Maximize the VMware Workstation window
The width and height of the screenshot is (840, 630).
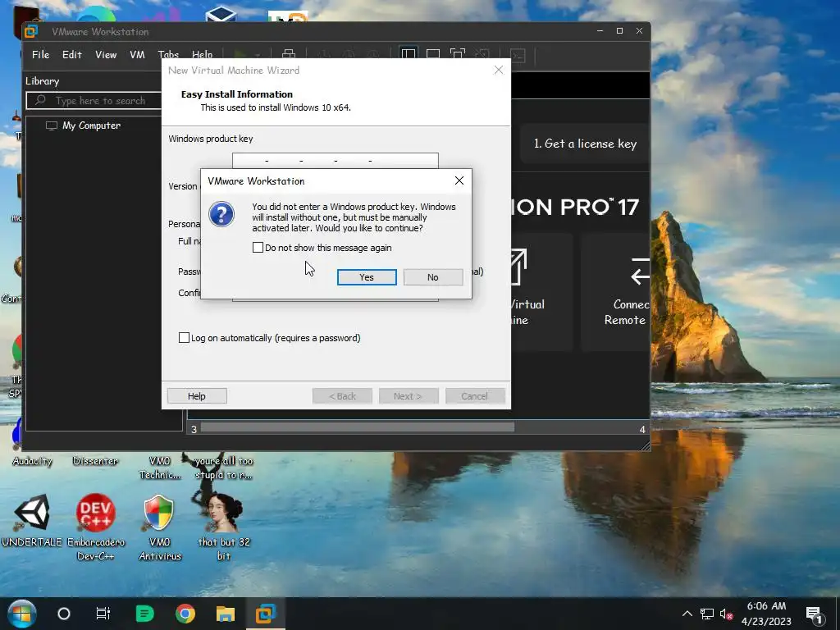pyautogui.click(x=620, y=31)
